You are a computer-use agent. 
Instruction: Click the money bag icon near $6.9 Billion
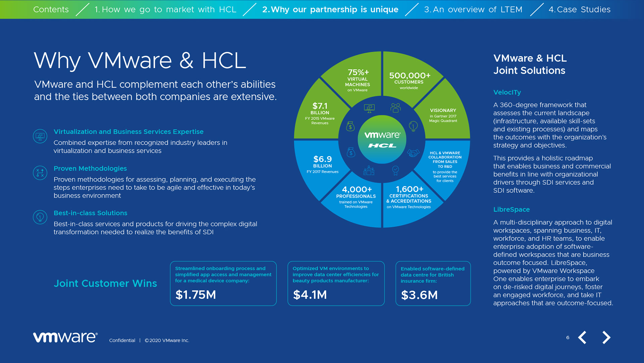(x=351, y=152)
